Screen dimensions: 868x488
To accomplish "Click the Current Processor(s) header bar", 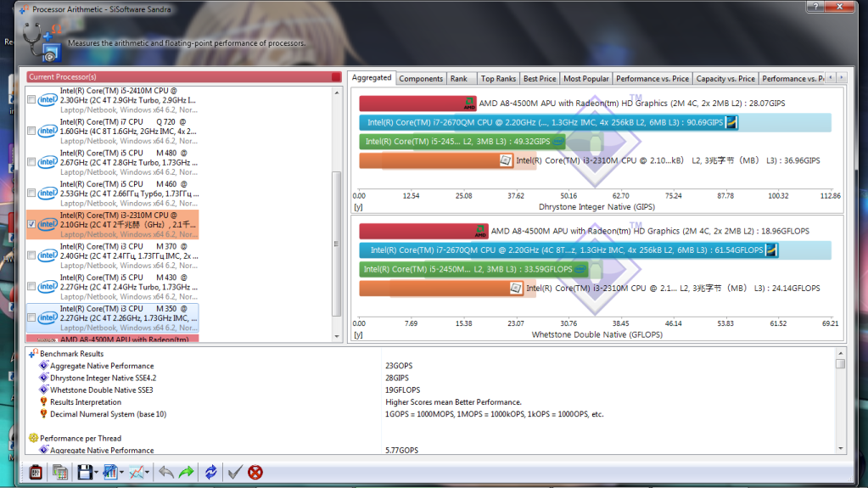I will pos(184,77).
